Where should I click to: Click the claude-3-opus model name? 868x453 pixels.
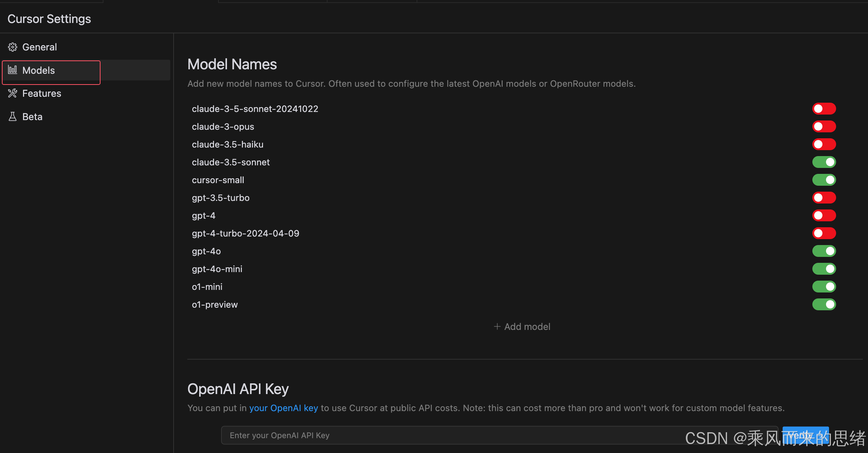click(223, 126)
